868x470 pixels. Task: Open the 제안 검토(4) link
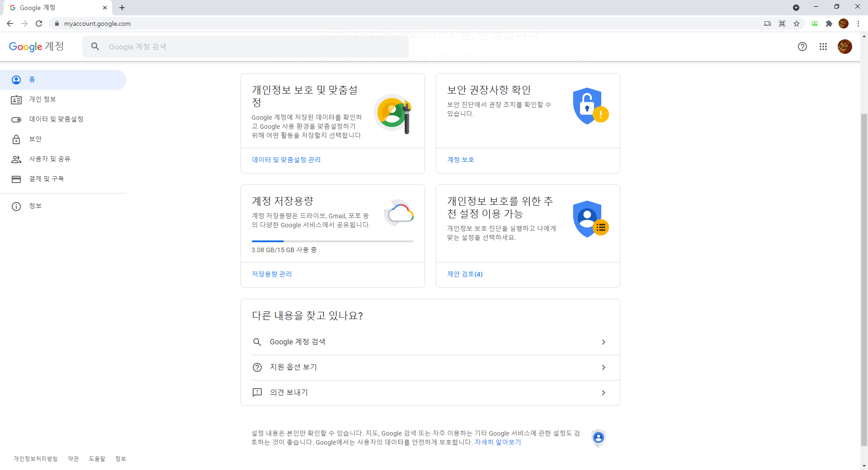[465, 274]
